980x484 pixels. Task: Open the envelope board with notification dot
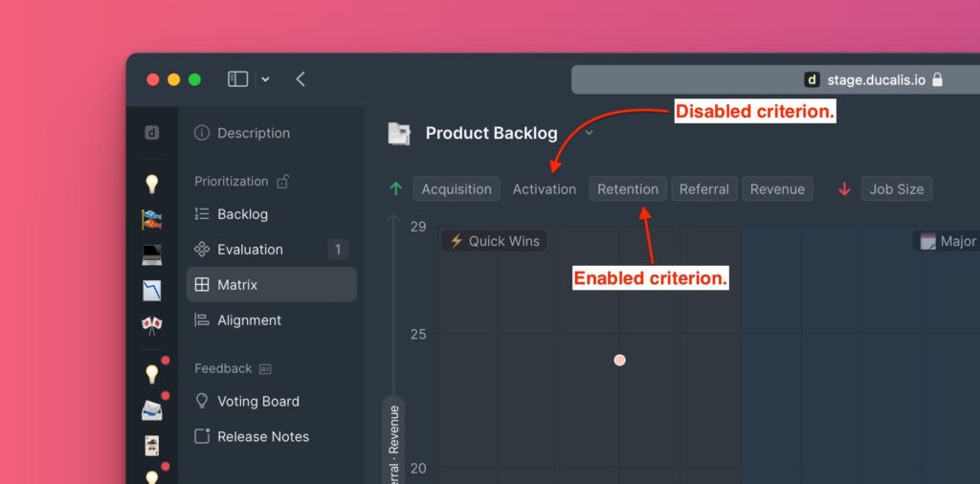coord(151,410)
